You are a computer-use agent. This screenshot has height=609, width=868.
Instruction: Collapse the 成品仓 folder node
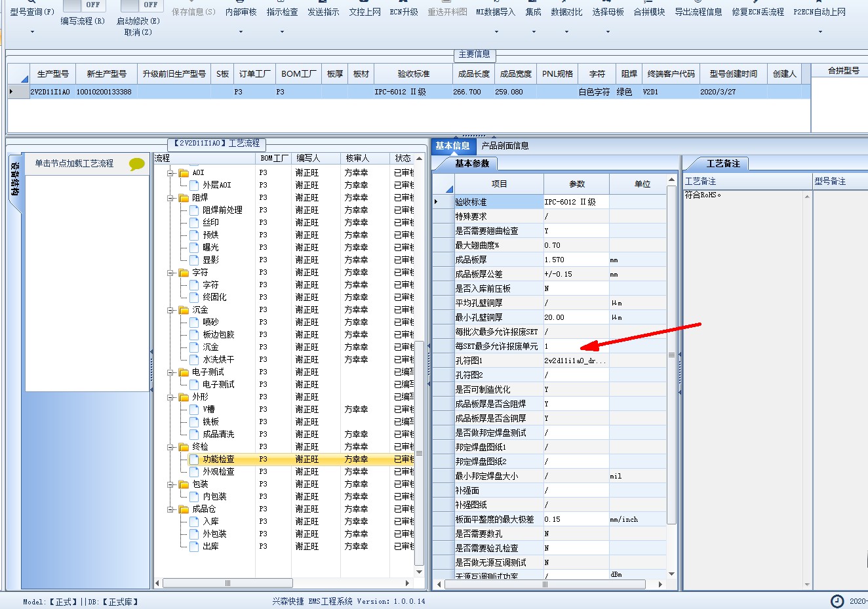(x=170, y=509)
